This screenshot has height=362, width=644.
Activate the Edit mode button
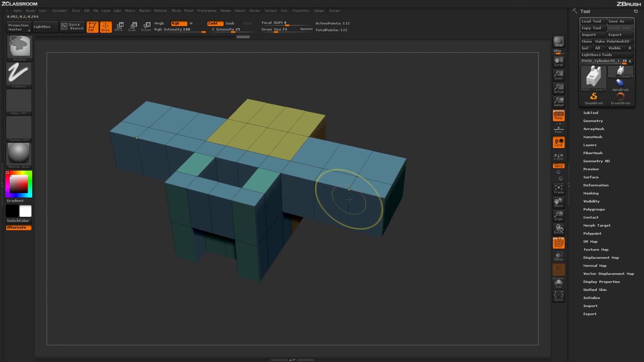click(x=92, y=27)
